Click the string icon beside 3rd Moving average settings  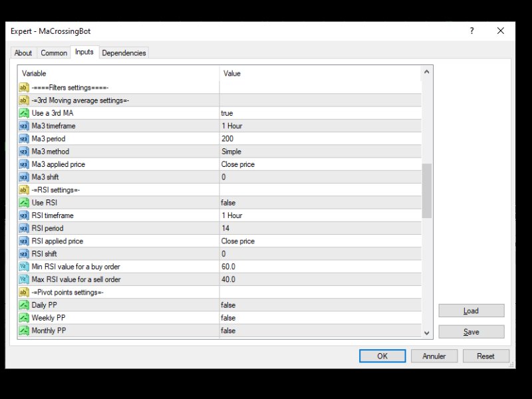[24, 100]
